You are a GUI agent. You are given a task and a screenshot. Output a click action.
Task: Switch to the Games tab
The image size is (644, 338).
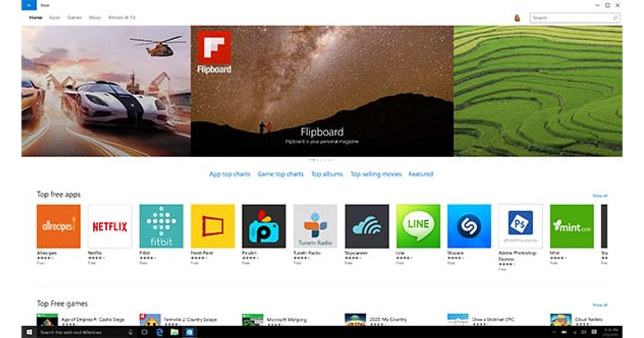point(74,18)
